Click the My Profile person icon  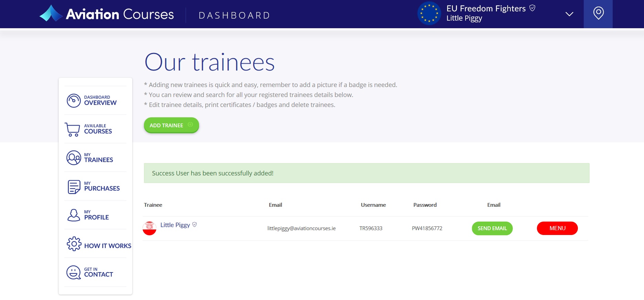(73, 215)
